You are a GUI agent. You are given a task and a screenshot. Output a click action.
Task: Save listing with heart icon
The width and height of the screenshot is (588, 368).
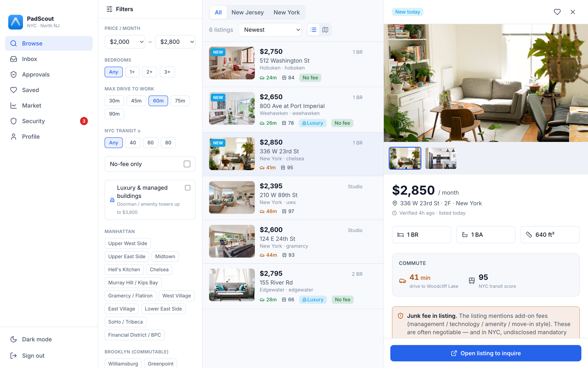tap(557, 12)
